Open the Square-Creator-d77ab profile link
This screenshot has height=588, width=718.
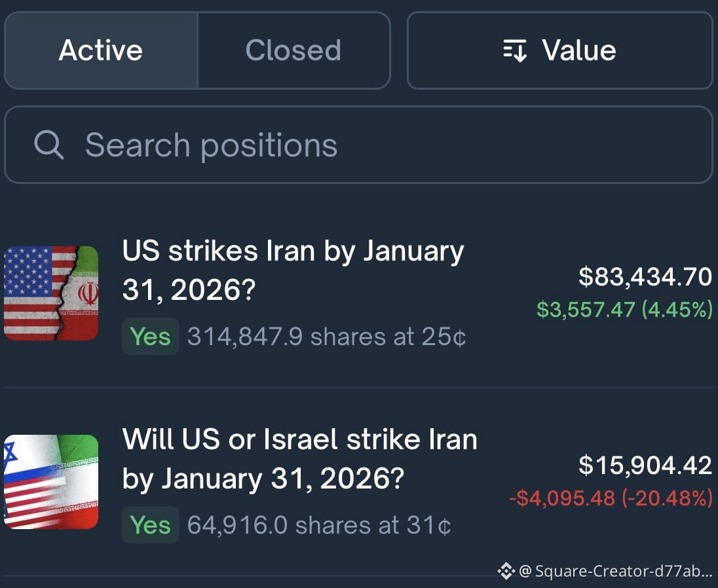click(616, 571)
